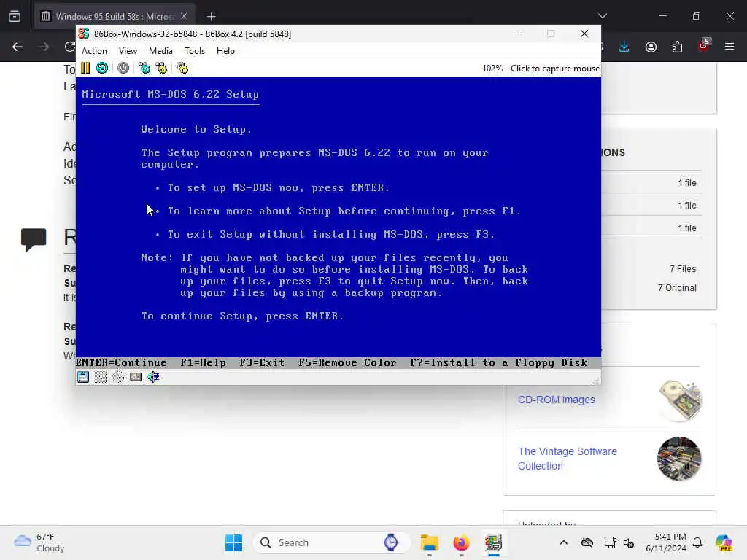Click the tab-overview icon at the browser's top-left corner
Image resolution: width=747 pixels, height=560 pixels.
(15, 16)
